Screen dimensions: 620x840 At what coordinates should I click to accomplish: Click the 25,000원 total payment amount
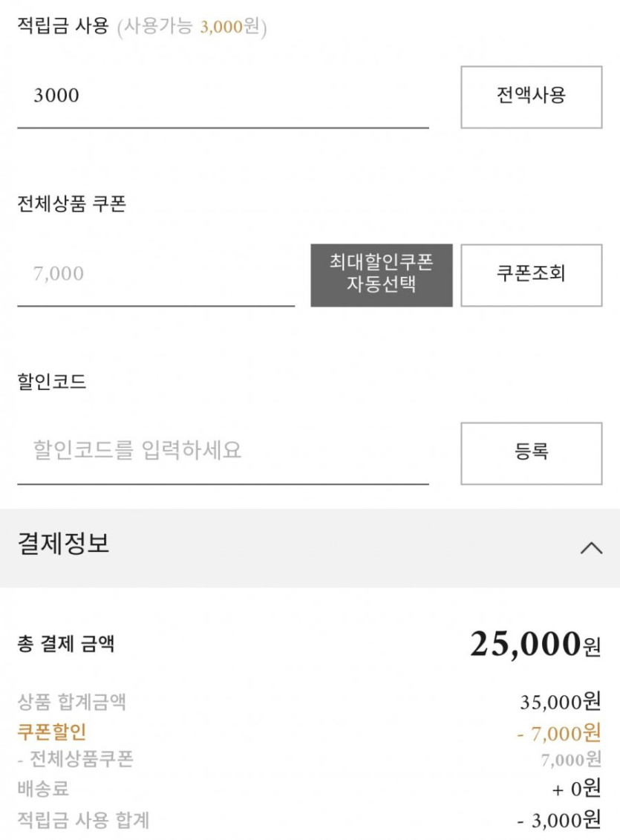point(535,644)
